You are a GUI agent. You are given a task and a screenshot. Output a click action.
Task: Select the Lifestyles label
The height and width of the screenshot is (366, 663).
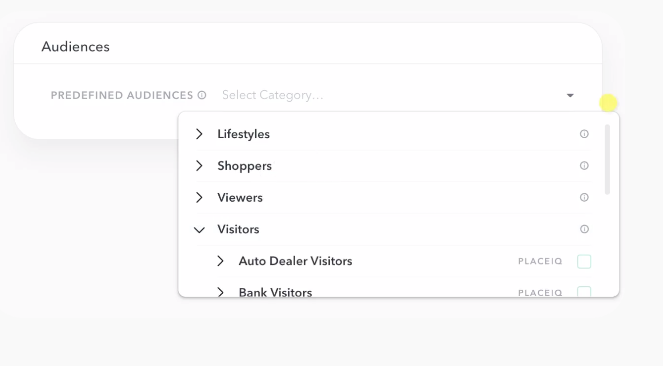click(244, 134)
